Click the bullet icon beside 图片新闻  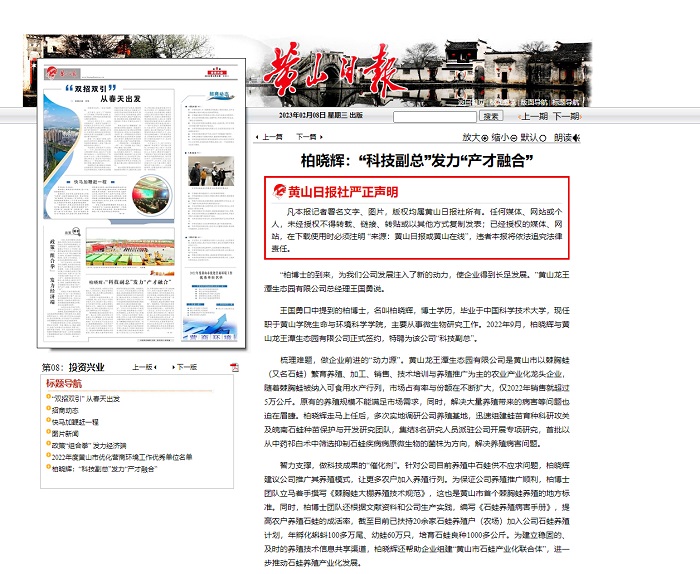pyautogui.click(x=47, y=434)
